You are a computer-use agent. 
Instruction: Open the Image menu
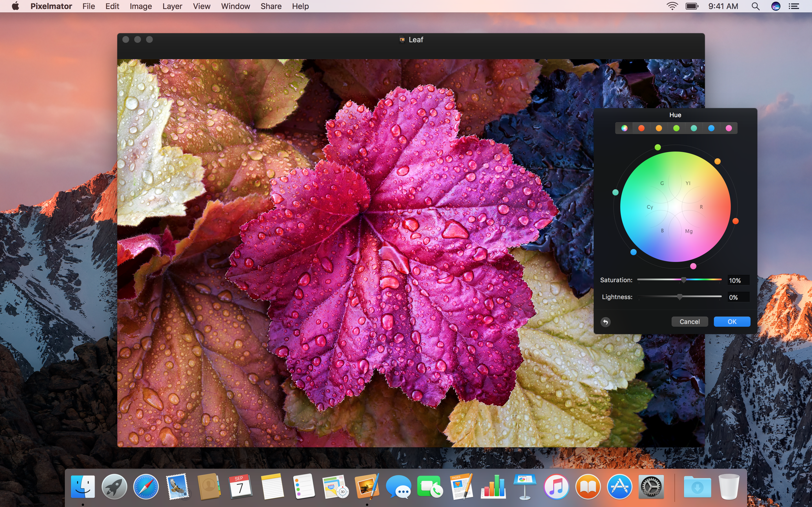(x=141, y=6)
